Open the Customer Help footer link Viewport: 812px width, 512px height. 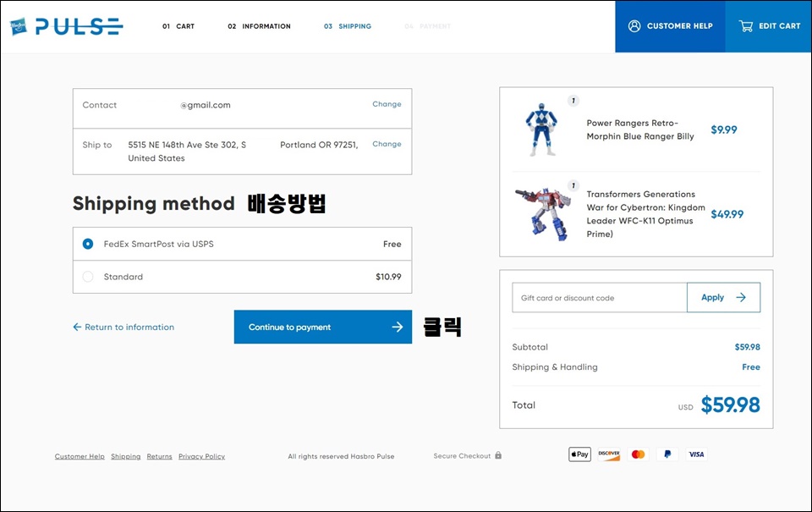click(80, 456)
